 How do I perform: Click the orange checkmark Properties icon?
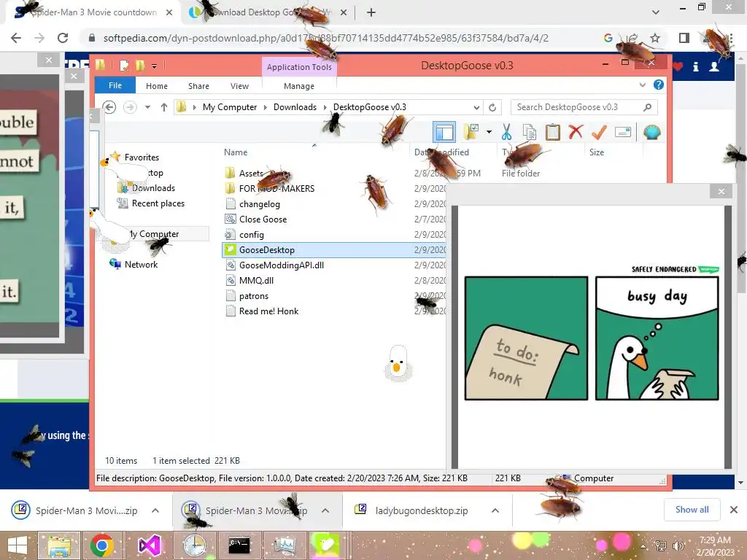click(599, 132)
